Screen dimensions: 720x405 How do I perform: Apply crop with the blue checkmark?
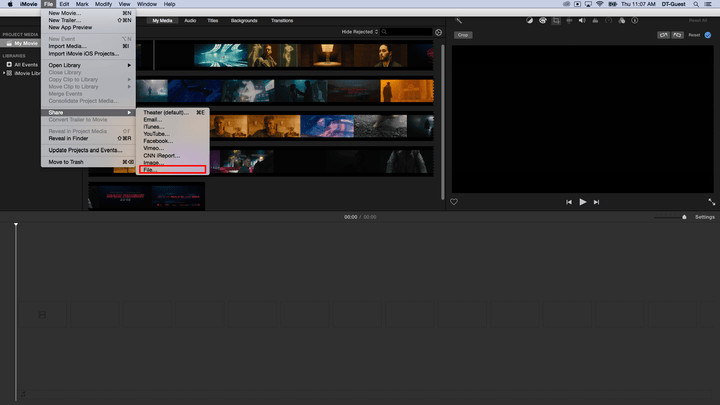(x=708, y=34)
